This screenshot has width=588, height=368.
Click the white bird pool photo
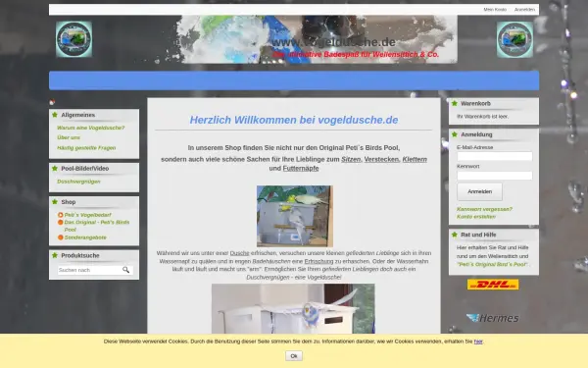[x=293, y=309]
